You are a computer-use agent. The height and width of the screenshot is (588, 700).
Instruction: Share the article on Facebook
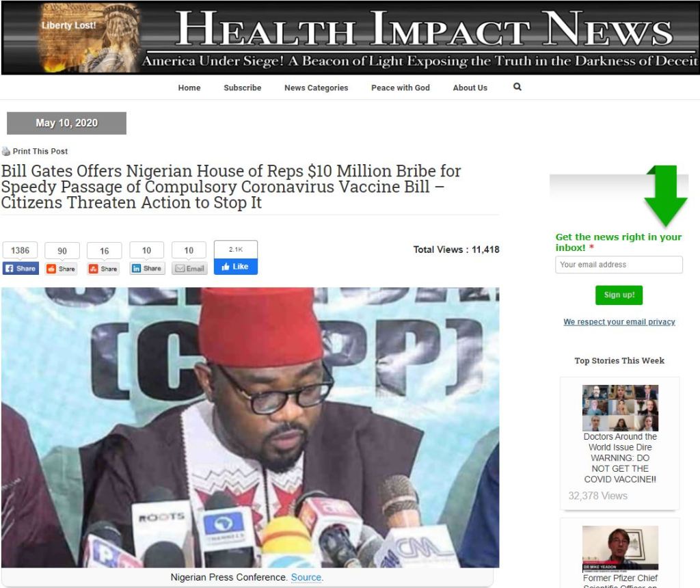point(21,268)
